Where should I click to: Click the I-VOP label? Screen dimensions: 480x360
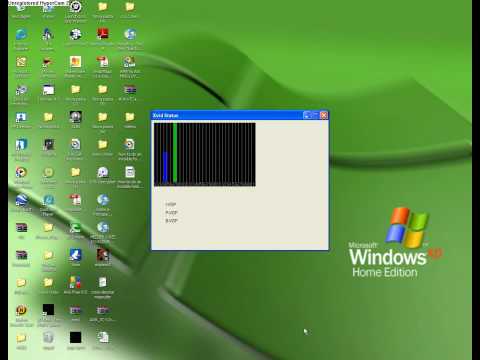tap(171, 204)
